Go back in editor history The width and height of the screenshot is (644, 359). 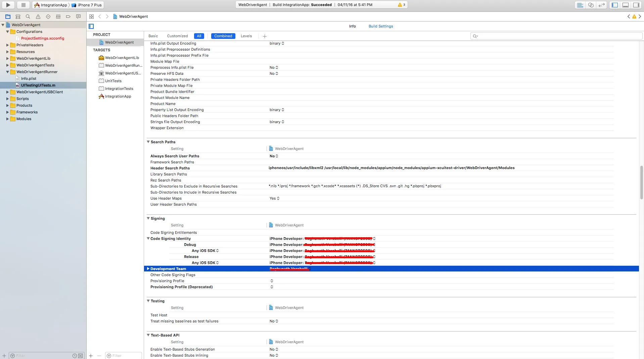click(x=100, y=16)
